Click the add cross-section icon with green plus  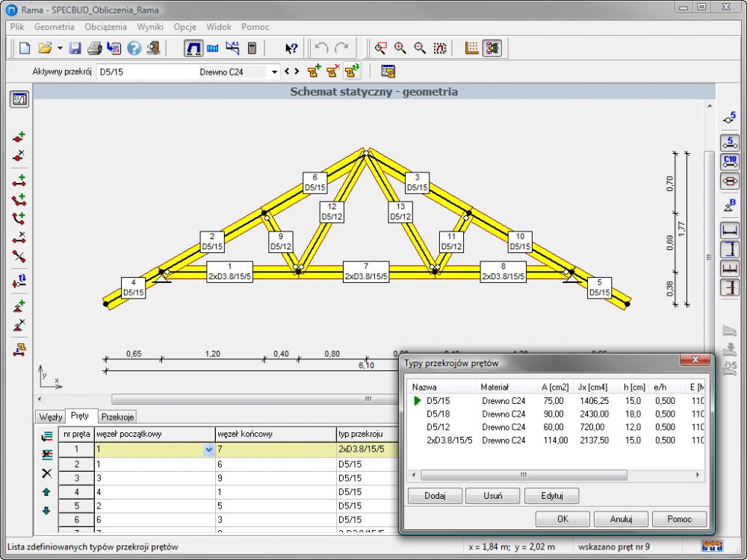click(314, 72)
